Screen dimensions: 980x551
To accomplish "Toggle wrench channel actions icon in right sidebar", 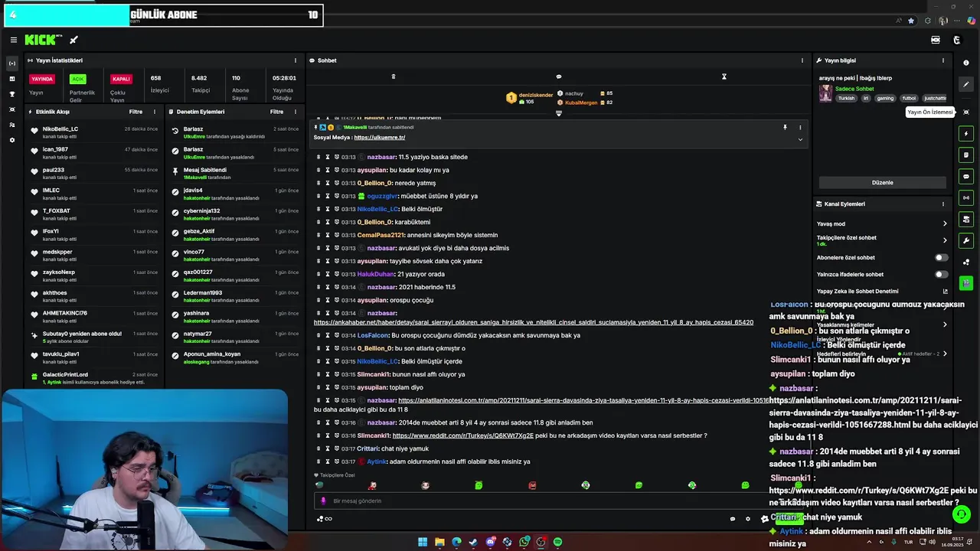I will point(966,241).
